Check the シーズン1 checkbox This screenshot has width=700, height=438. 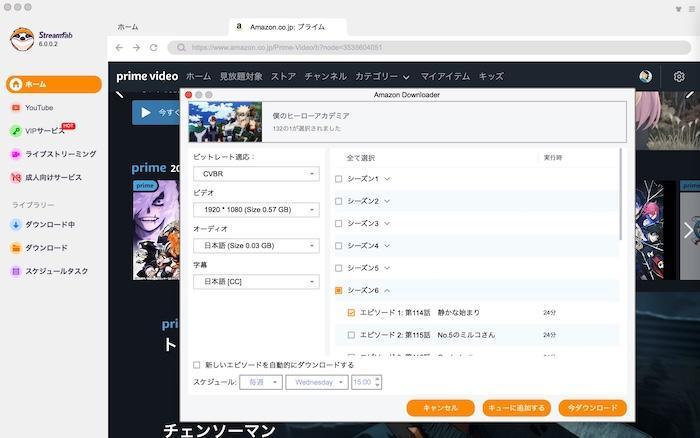(338, 179)
